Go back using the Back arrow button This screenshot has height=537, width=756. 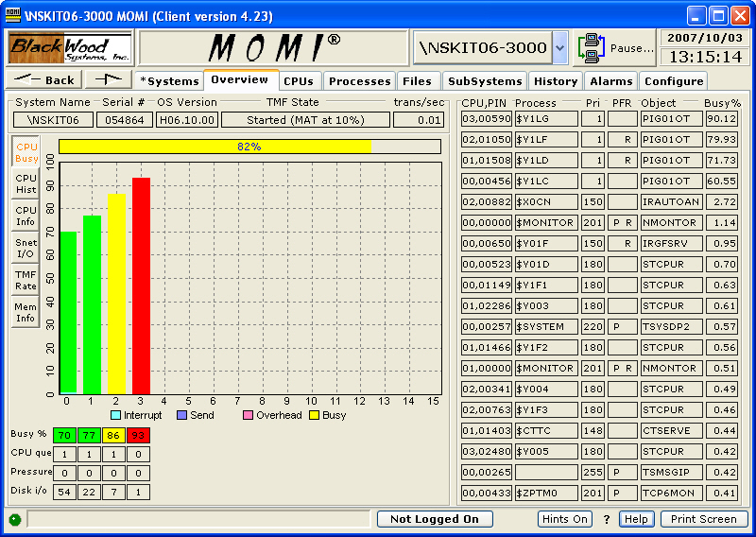(x=44, y=80)
